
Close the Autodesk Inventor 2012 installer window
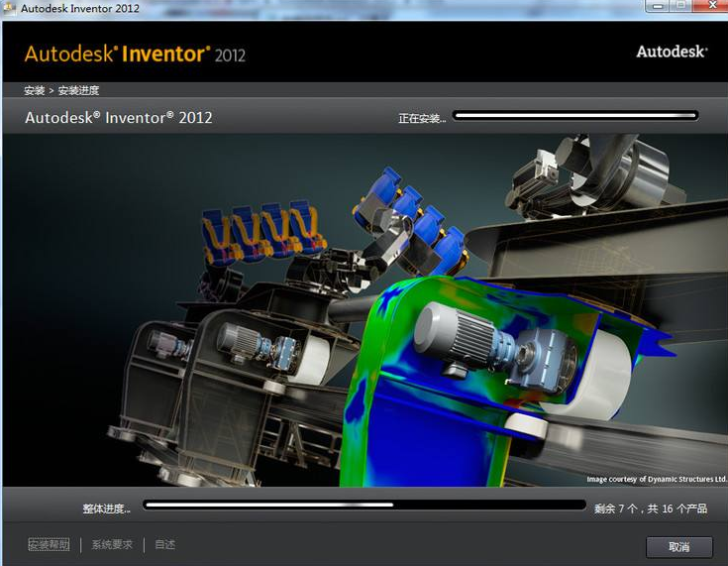click(710, 6)
